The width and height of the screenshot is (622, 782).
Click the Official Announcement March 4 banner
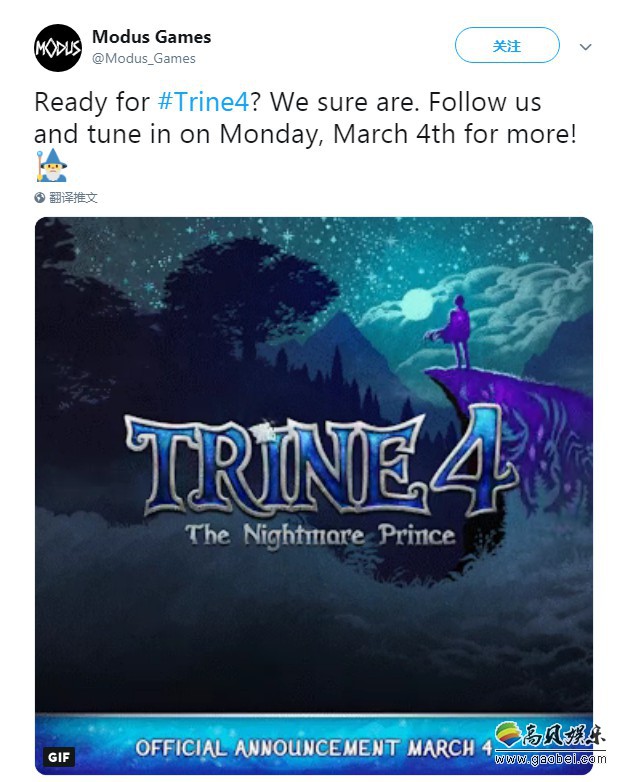click(x=314, y=745)
